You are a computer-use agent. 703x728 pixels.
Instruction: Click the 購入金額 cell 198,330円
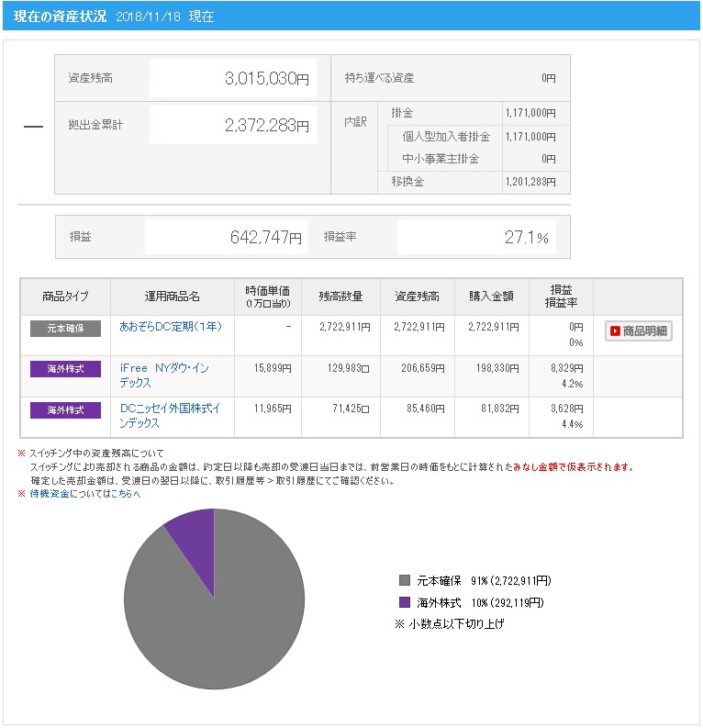tap(497, 368)
